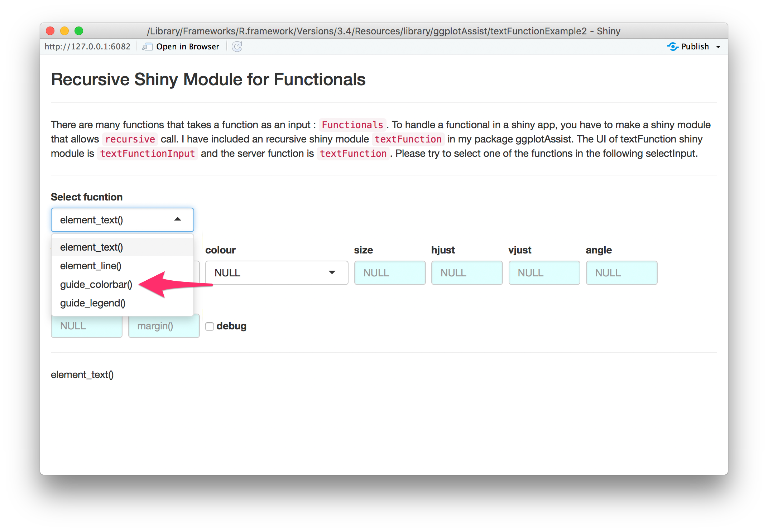Select element_line() option
This screenshot has height=532, width=768.
point(91,266)
